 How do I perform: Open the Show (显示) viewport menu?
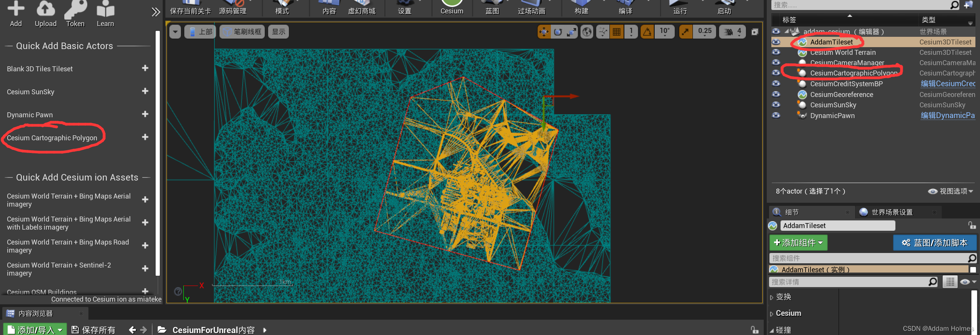pos(278,32)
